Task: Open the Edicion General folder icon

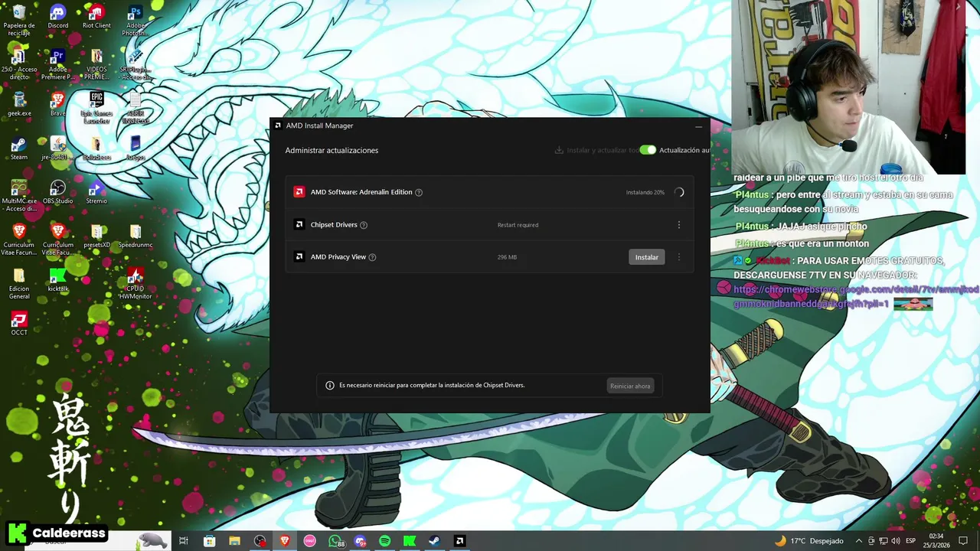Action: 19,283
